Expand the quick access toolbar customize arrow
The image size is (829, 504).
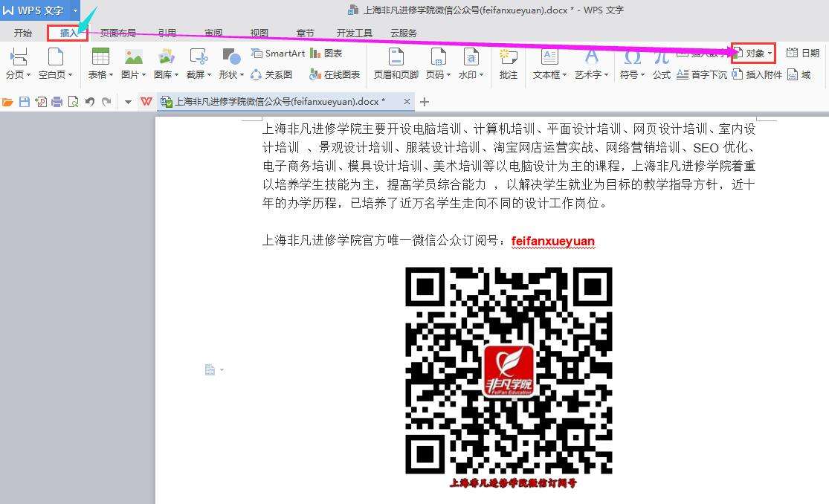point(128,102)
